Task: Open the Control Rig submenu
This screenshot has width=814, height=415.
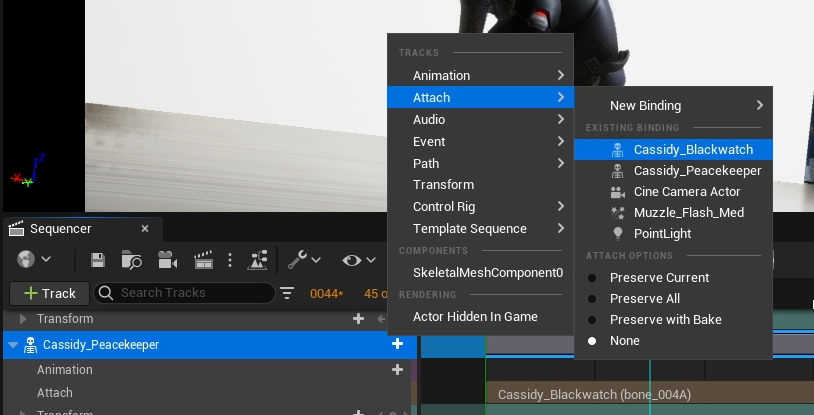Action: 480,207
